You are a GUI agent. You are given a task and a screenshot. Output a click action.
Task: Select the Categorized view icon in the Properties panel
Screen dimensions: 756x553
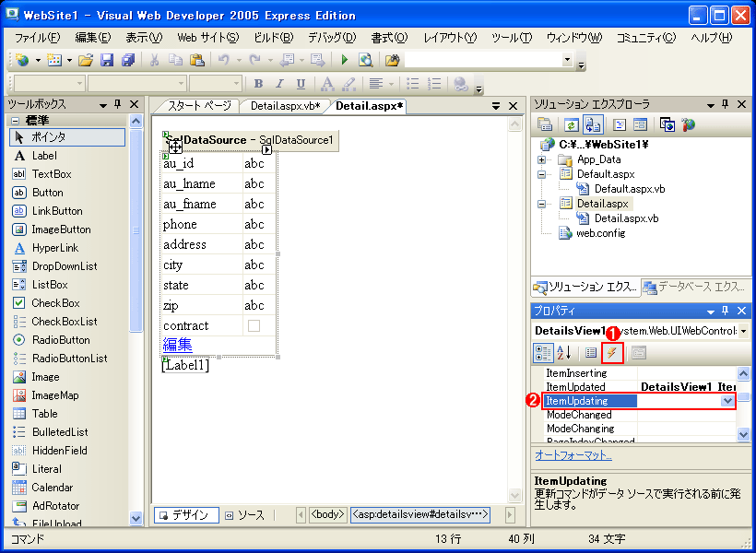coord(543,353)
